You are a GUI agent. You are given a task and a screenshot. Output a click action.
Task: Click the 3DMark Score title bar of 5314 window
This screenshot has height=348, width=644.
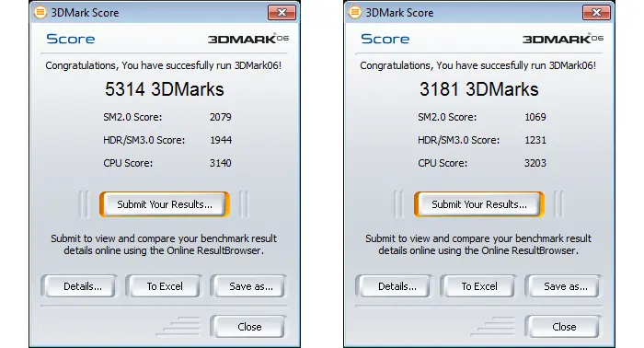tap(165, 12)
